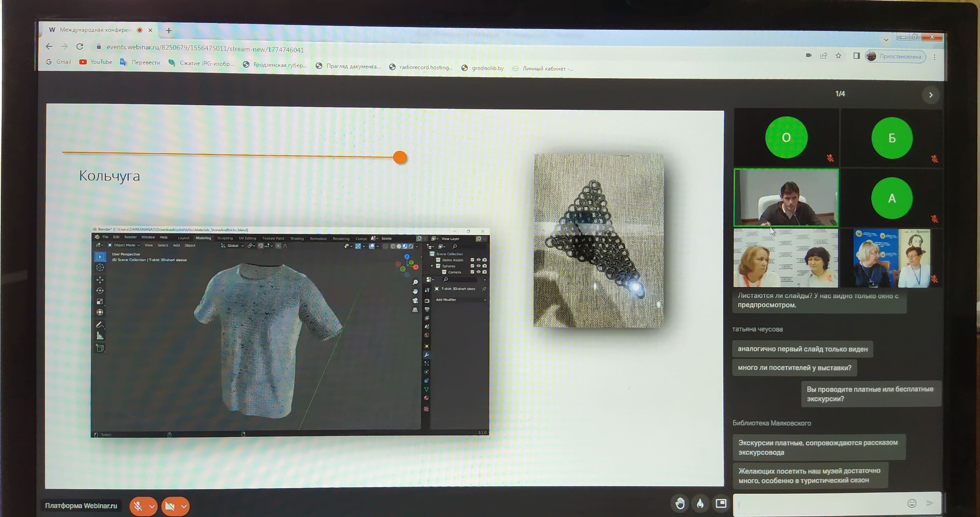
Task: Go to next participants page arrow
Action: coord(931,95)
